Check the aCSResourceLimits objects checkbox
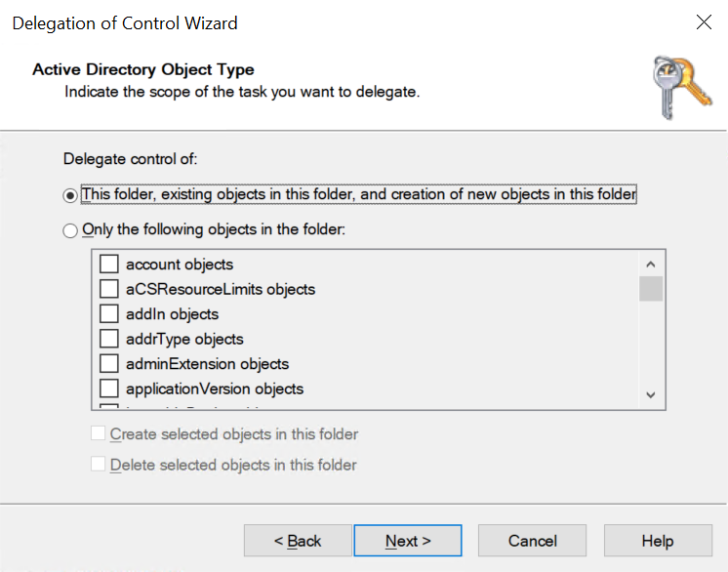This screenshot has width=728, height=572. 109,289
